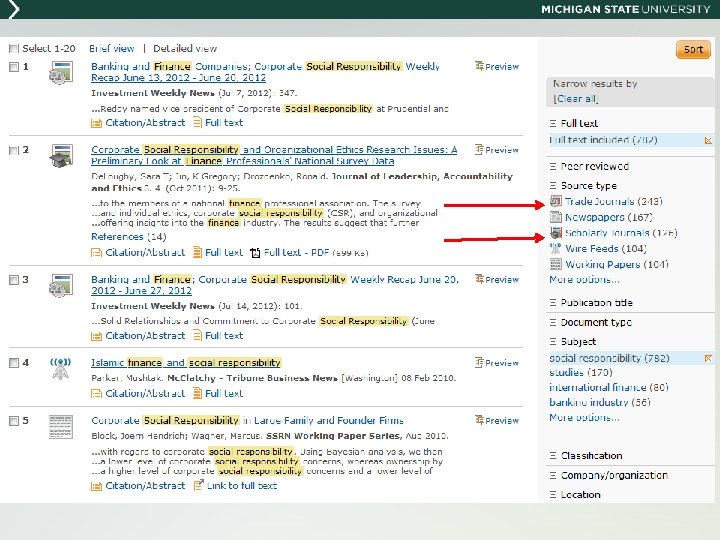720x540 pixels.
Task: Click the scholarly journal icon for result 2
Action: 61,156
